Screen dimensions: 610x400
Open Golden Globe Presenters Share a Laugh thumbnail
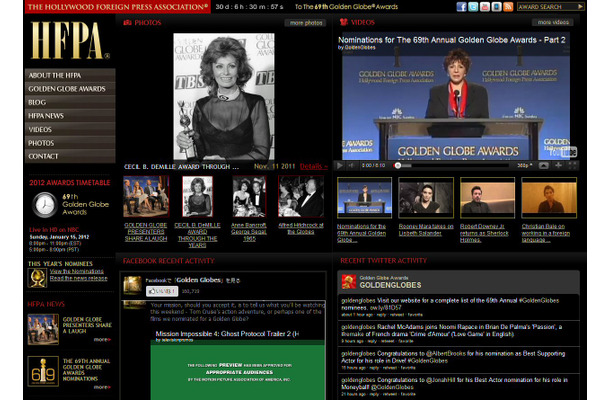click(146, 196)
